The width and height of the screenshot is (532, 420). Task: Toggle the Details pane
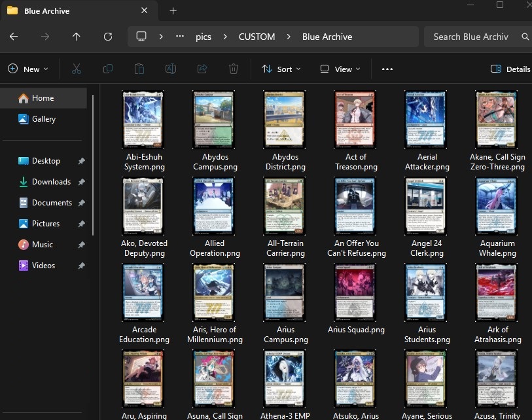[510, 69]
